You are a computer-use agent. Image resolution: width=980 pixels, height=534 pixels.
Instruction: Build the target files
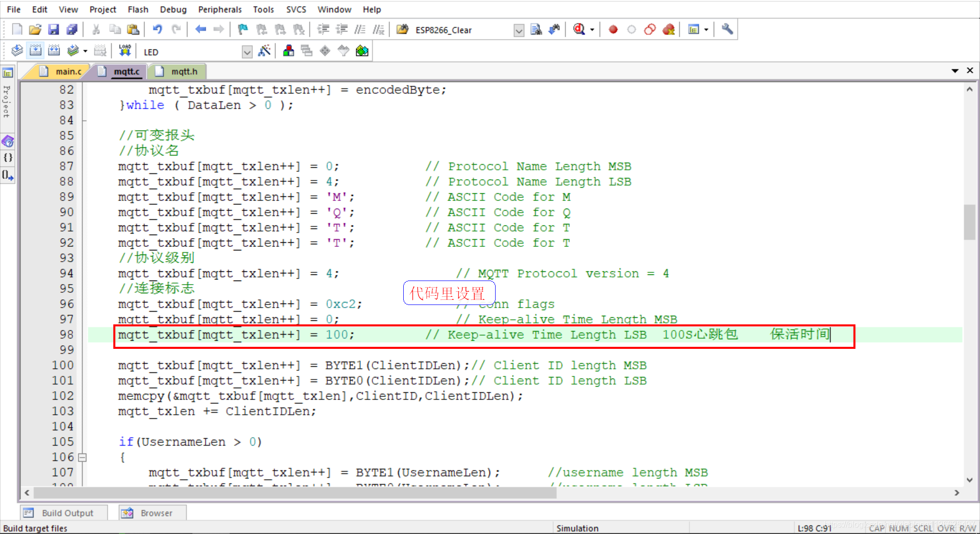35,50
